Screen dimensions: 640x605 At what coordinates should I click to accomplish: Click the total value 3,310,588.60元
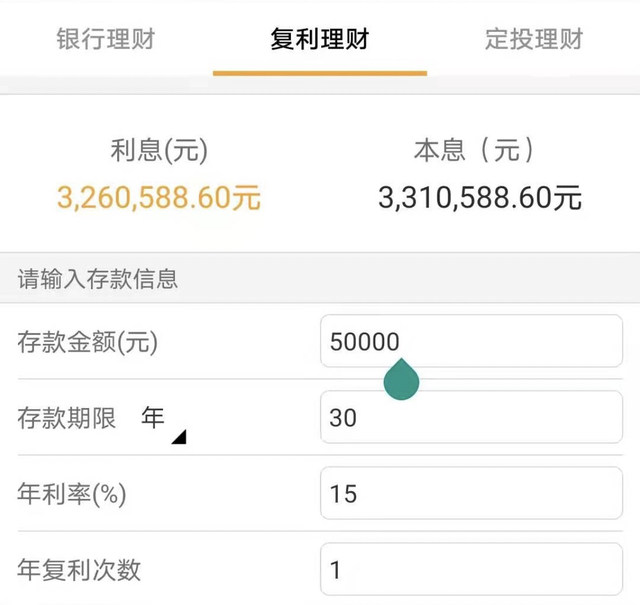[480, 198]
